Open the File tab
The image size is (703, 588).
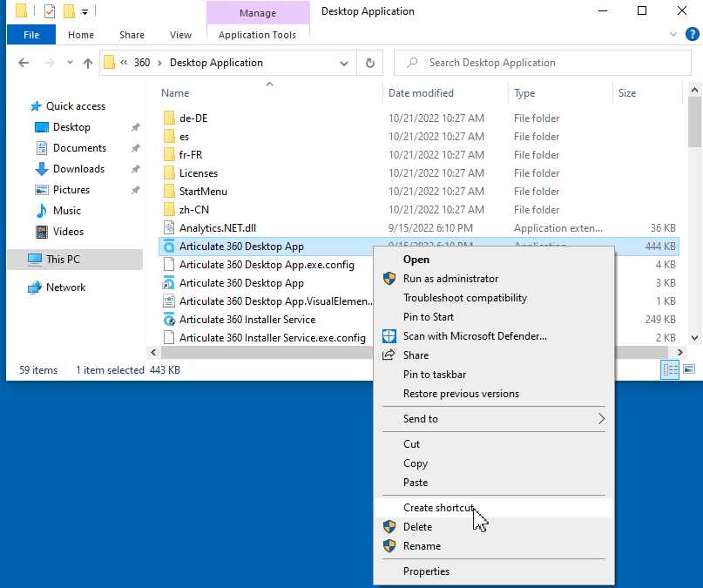(x=31, y=35)
